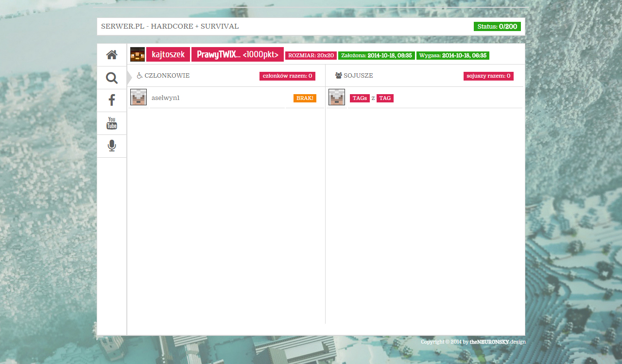
Task: Click the sojuszy razem: 0 badge
Action: pyautogui.click(x=488, y=76)
